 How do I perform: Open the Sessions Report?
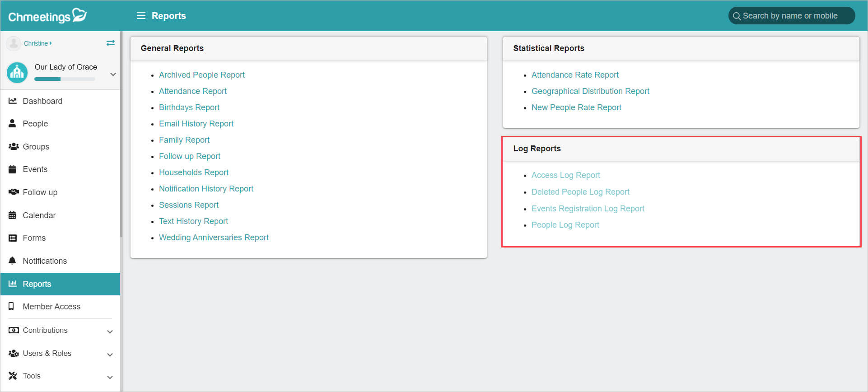(x=189, y=205)
